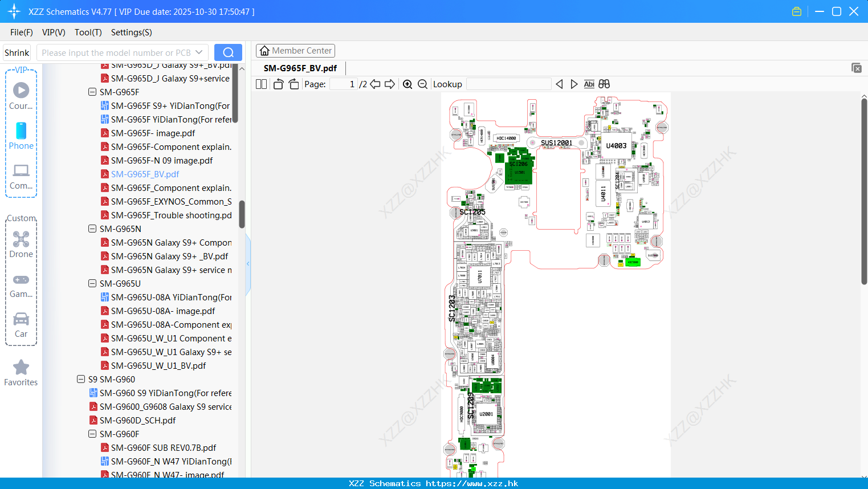Go to the next page arrow
This screenshot has height=489, width=868.
point(390,84)
